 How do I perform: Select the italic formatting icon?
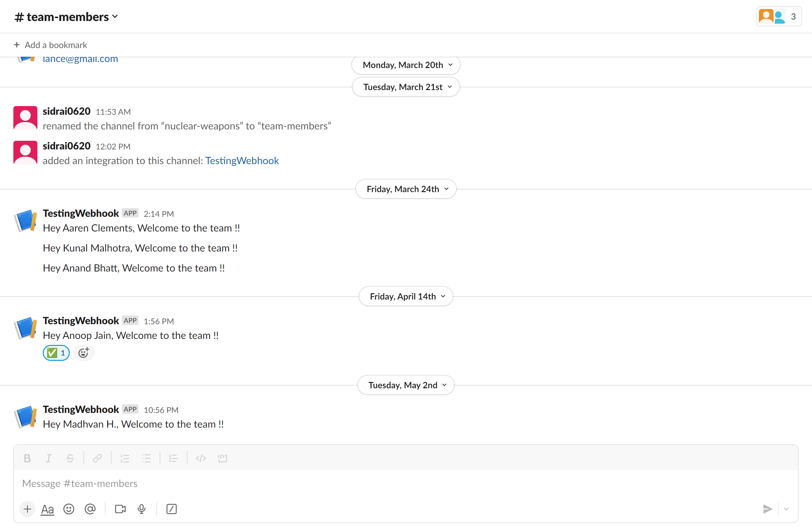coord(49,458)
